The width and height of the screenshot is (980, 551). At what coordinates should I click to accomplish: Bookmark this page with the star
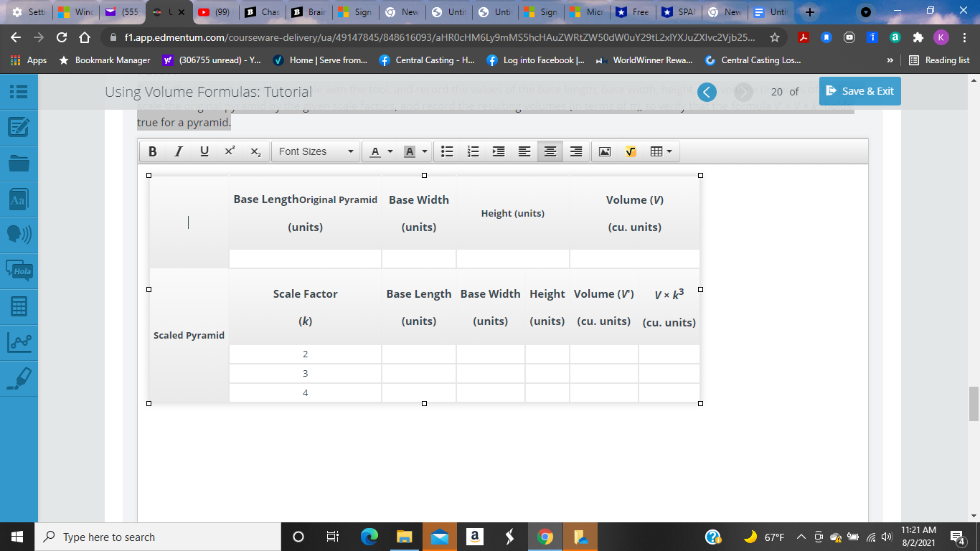pyautogui.click(x=775, y=37)
